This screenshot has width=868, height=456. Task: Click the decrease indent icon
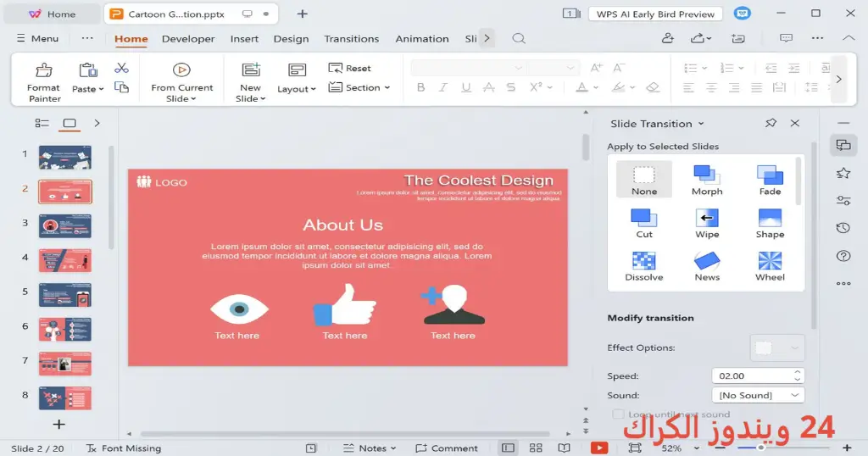[771, 68]
